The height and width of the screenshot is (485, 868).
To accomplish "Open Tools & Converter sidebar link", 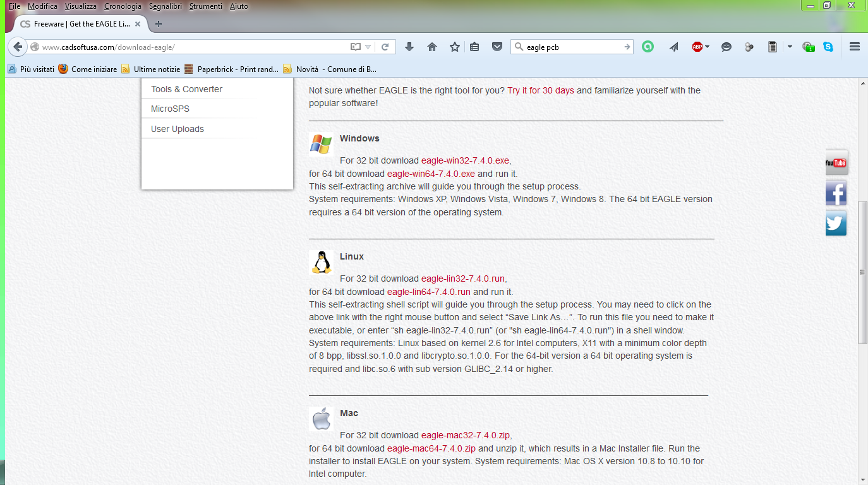I will tap(187, 89).
